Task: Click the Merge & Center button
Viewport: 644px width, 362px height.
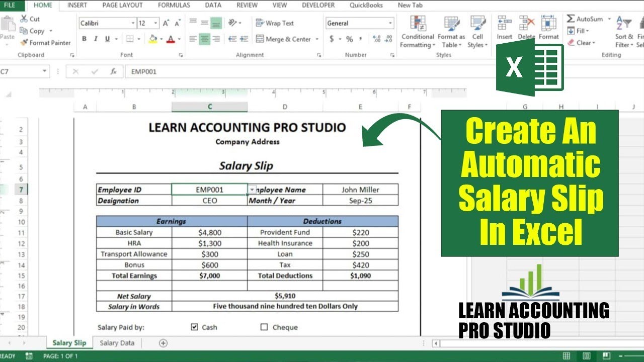Action: (x=284, y=39)
